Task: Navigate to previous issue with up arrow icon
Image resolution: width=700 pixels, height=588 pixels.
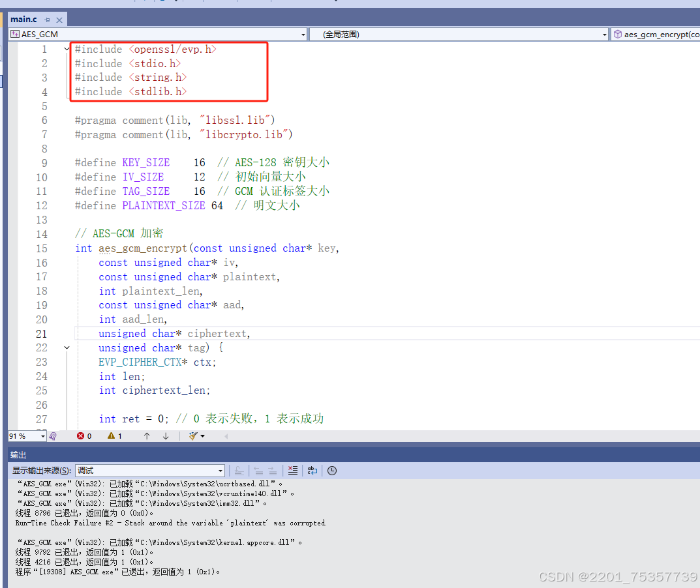Action: click(146, 435)
